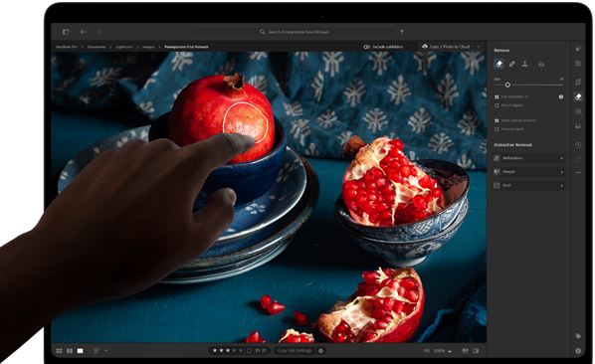Adjust the Size slider handle
This screenshot has width=595, height=364.
(x=507, y=85)
